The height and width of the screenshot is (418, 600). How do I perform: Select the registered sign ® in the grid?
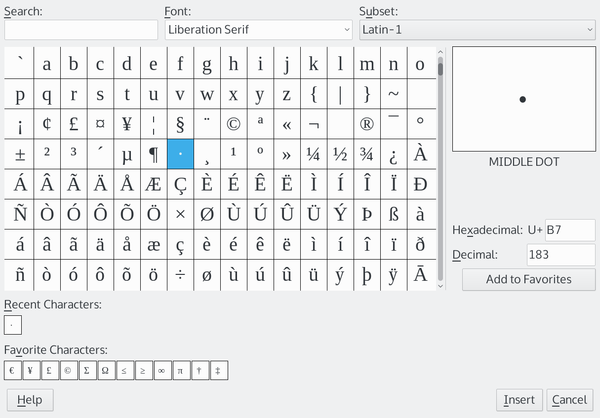(367, 124)
